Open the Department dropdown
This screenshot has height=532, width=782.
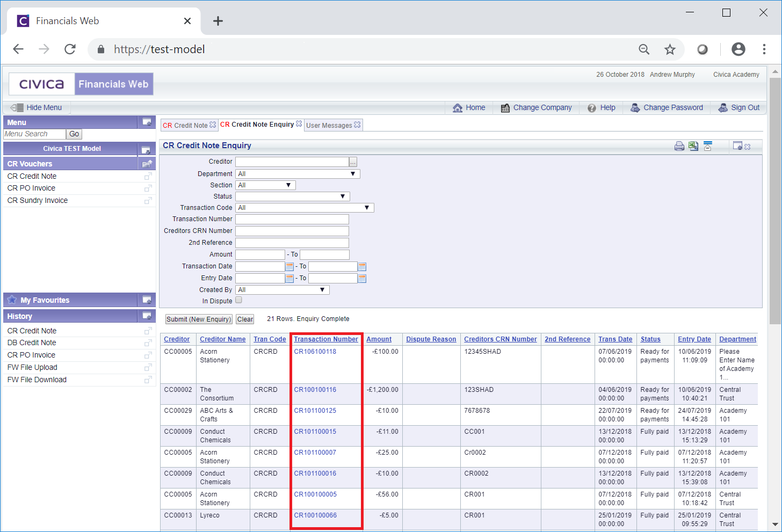pyautogui.click(x=298, y=174)
